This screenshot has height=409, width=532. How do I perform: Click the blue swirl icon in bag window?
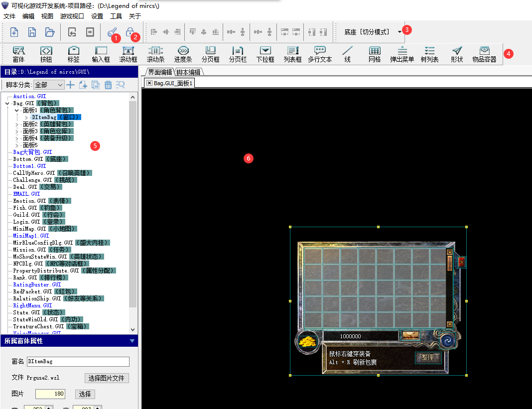click(447, 340)
